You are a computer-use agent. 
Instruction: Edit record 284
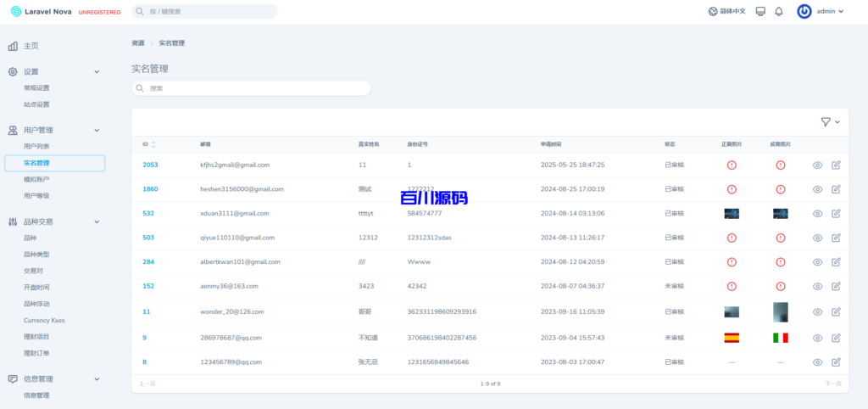click(x=836, y=262)
